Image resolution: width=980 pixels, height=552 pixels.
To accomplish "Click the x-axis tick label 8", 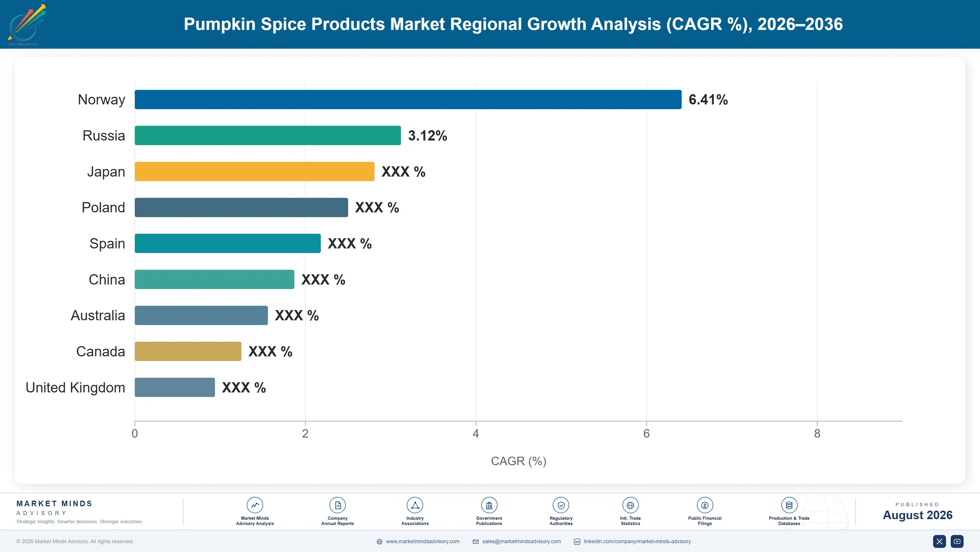I will pyautogui.click(x=817, y=434).
